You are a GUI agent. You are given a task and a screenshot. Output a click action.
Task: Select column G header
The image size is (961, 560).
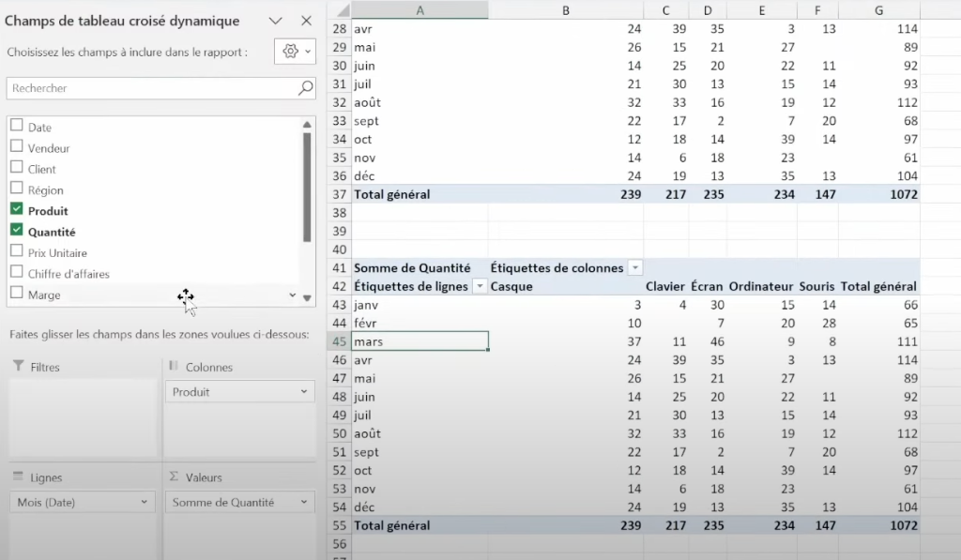(x=878, y=10)
